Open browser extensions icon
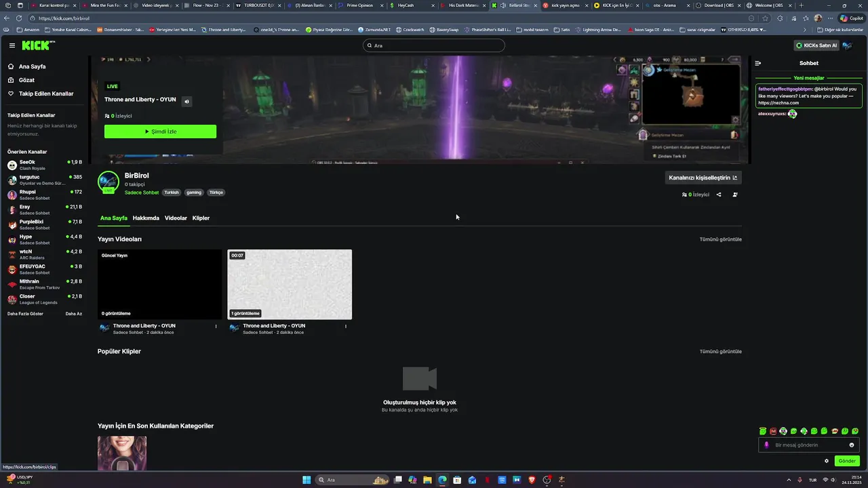Image resolution: width=868 pixels, height=488 pixels. click(x=779, y=18)
